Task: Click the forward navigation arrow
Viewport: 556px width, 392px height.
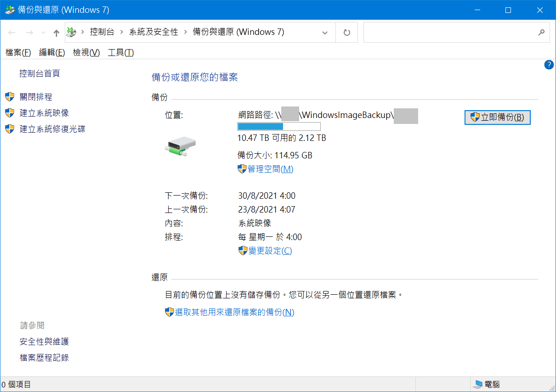Action: point(29,33)
